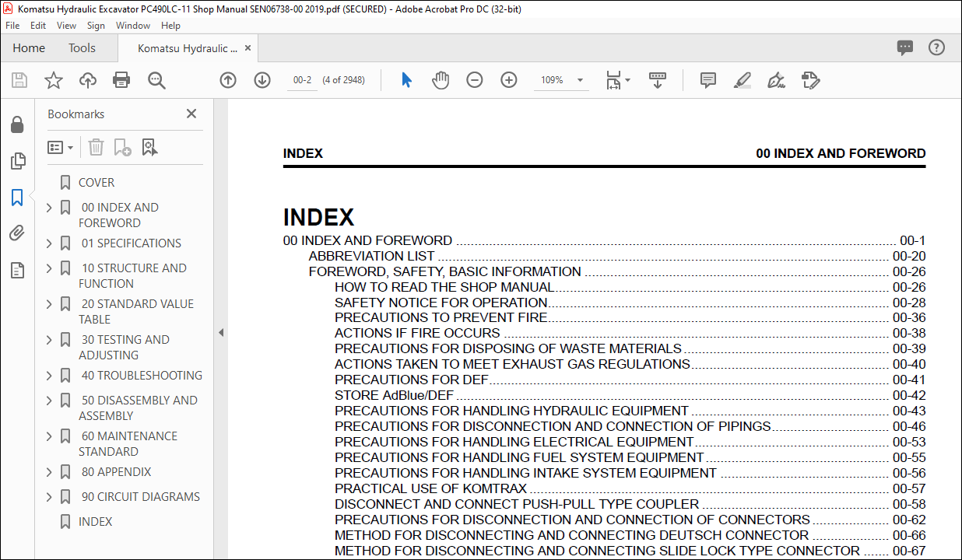Open Help question mark icon
Viewport: 962px width, 560px height.
click(x=937, y=47)
